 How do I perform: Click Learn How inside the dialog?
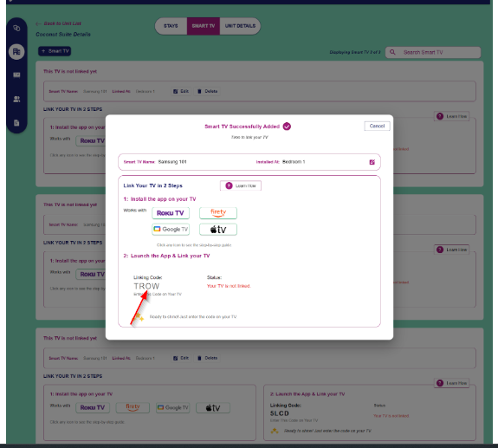pyautogui.click(x=241, y=185)
